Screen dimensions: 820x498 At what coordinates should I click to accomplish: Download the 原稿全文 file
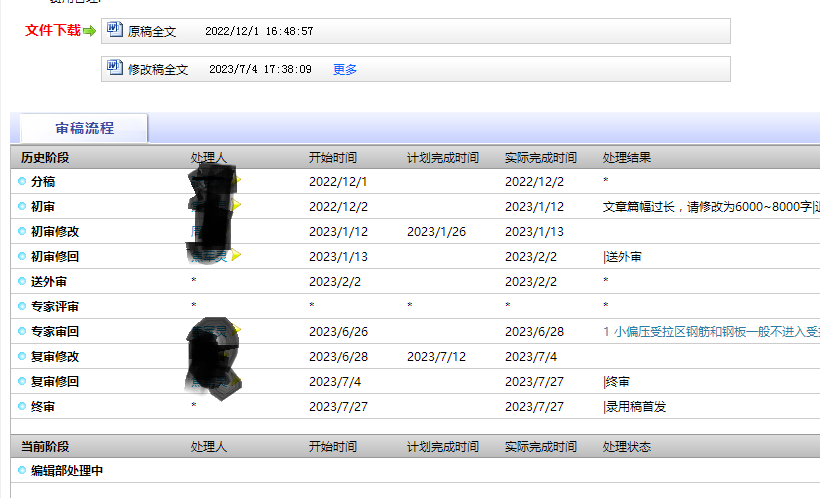click(152, 31)
